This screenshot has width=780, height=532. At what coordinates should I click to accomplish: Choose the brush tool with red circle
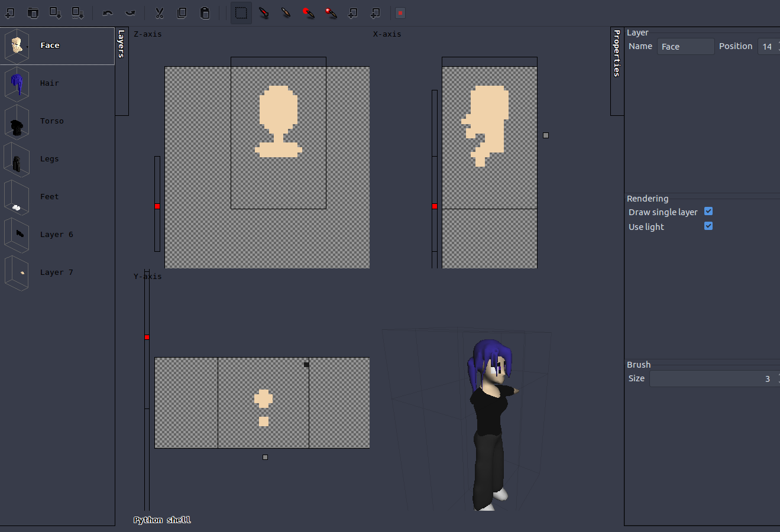tap(309, 13)
